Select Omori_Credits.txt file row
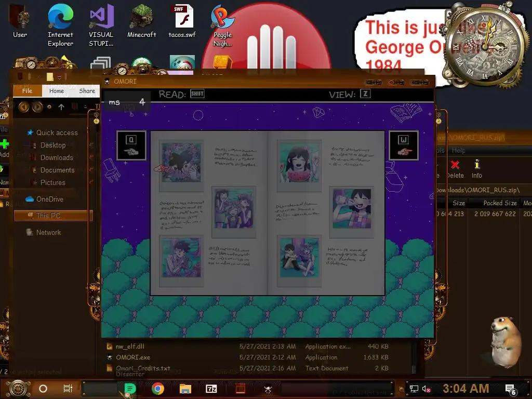 tap(248, 368)
